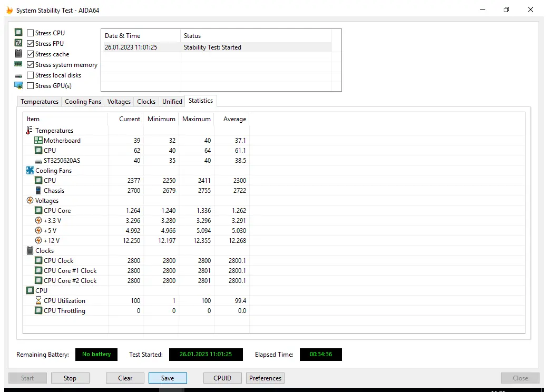Click the AIDA64 flame icon in title bar

[9, 10]
